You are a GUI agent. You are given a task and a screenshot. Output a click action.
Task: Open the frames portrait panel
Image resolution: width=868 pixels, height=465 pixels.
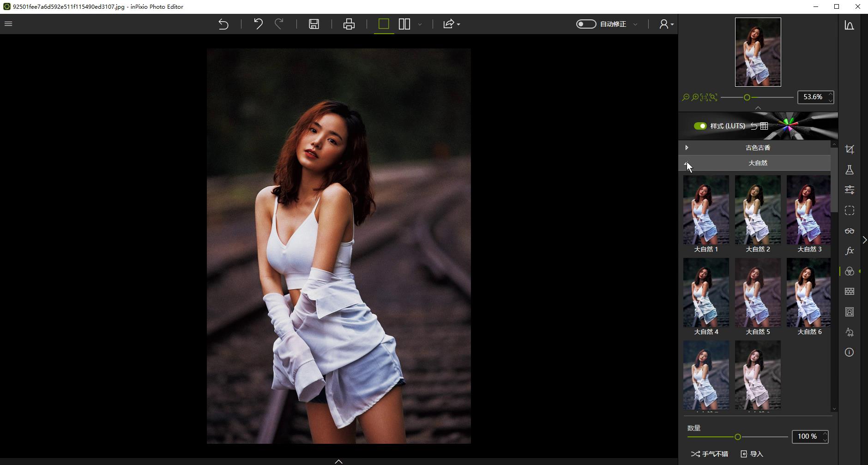click(x=850, y=312)
